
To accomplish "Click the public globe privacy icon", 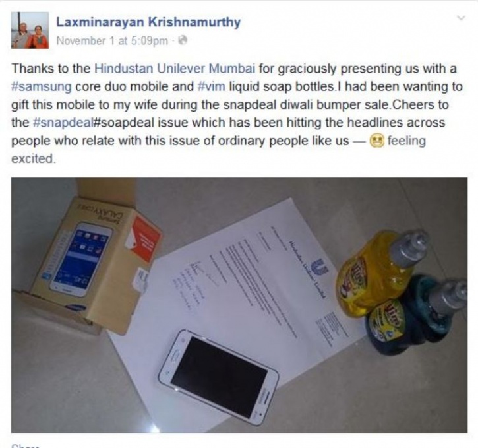I will [x=183, y=40].
